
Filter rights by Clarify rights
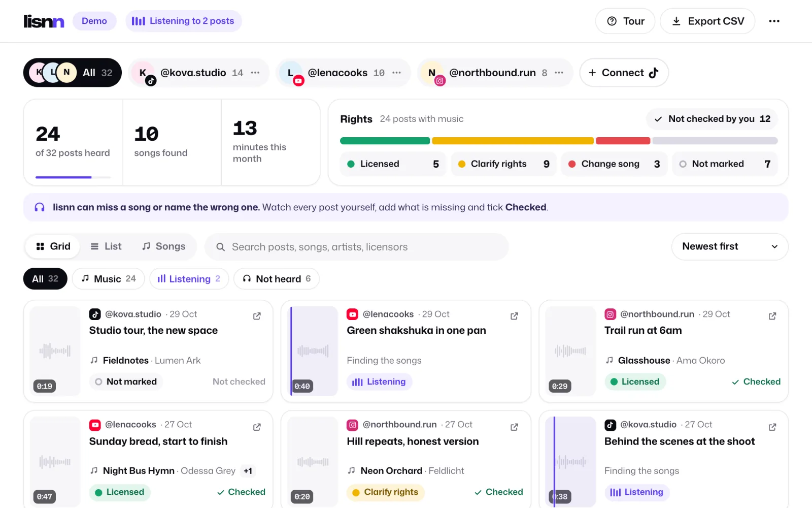(503, 164)
